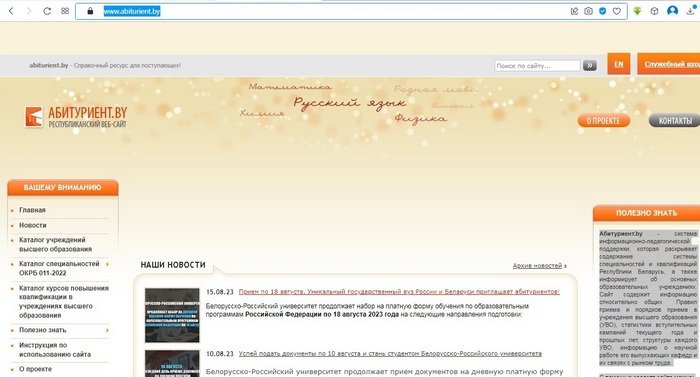Bookmark the page with the heart icon
Image resolution: width=700 pixels, height=377 pixels.
coord(617,11)
